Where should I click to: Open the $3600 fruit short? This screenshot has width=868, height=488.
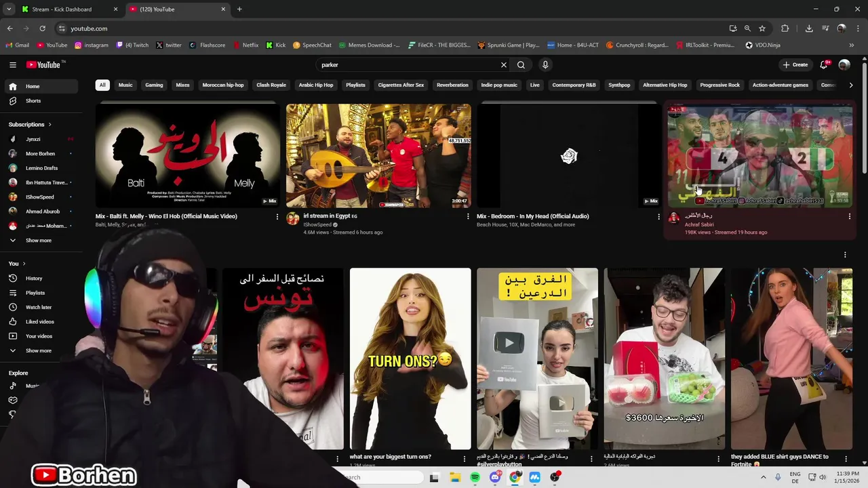664,359
